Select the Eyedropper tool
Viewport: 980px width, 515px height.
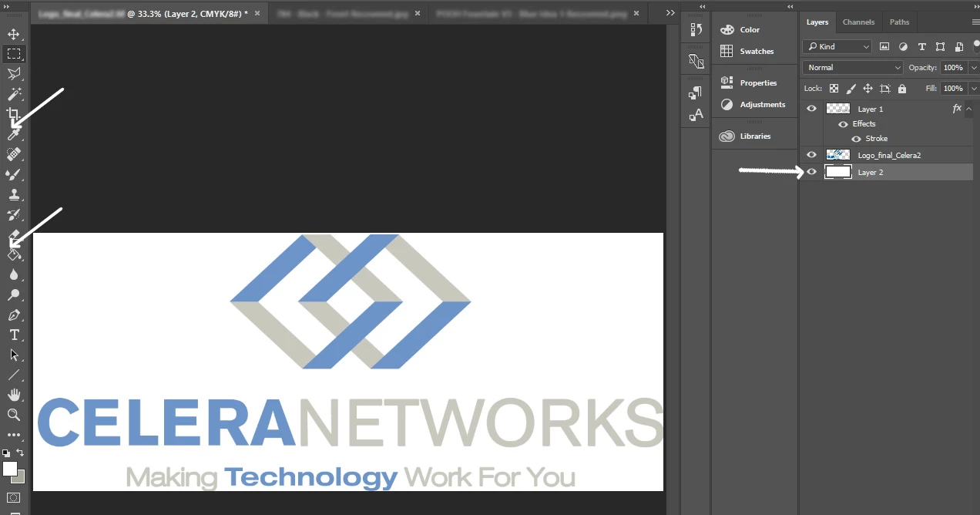pyautogui.click(x=14, y=134)
